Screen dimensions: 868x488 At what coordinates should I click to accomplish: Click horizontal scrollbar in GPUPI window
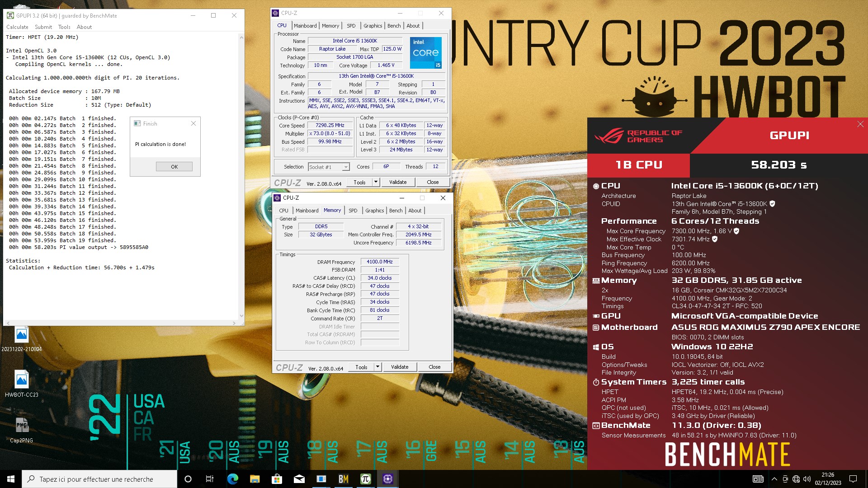[121, 323]
